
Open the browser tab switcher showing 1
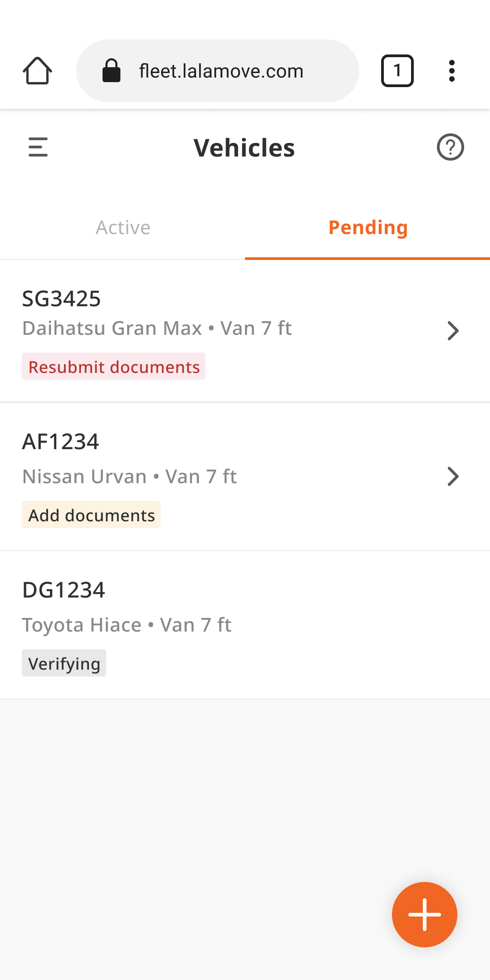397,71
